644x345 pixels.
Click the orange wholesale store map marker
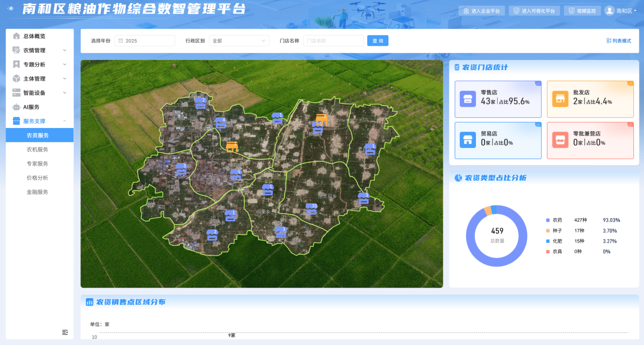pos(232,147)
